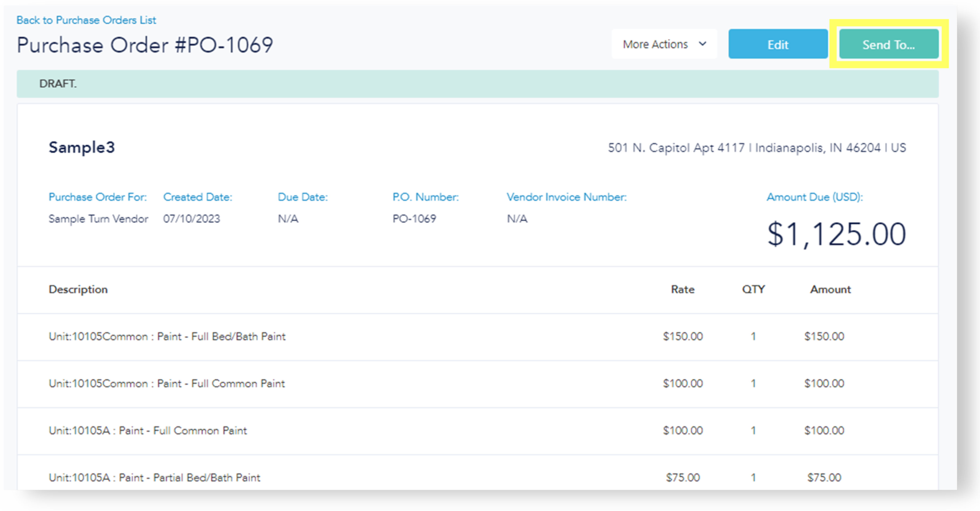Click the chevron beside More Actions
Viewport: 980px width, 511px height.
703,44
